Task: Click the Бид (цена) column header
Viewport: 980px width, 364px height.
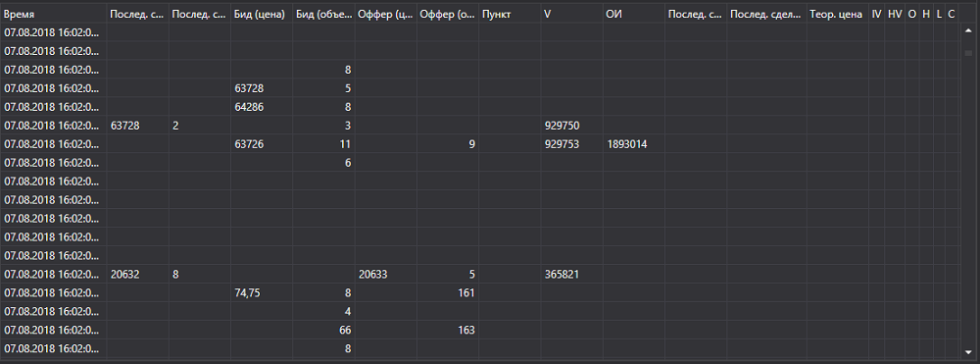Action: (x=262, y=14)
